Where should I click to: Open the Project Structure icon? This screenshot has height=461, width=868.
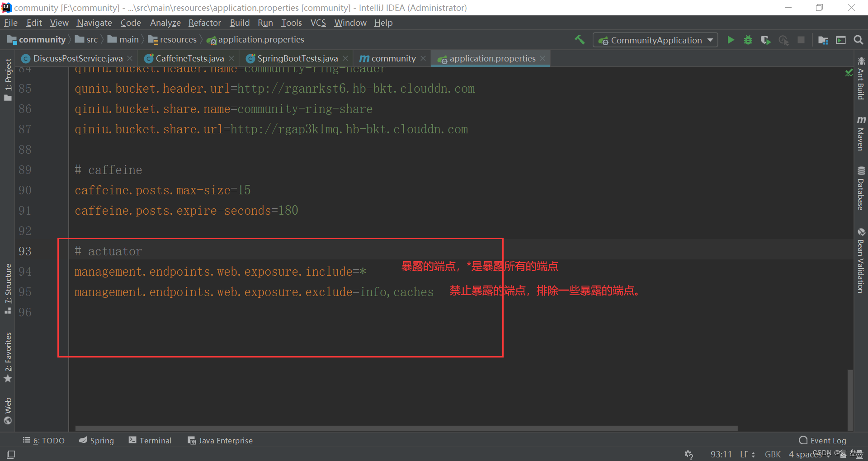pyautogui.click(x=823, y=40)
